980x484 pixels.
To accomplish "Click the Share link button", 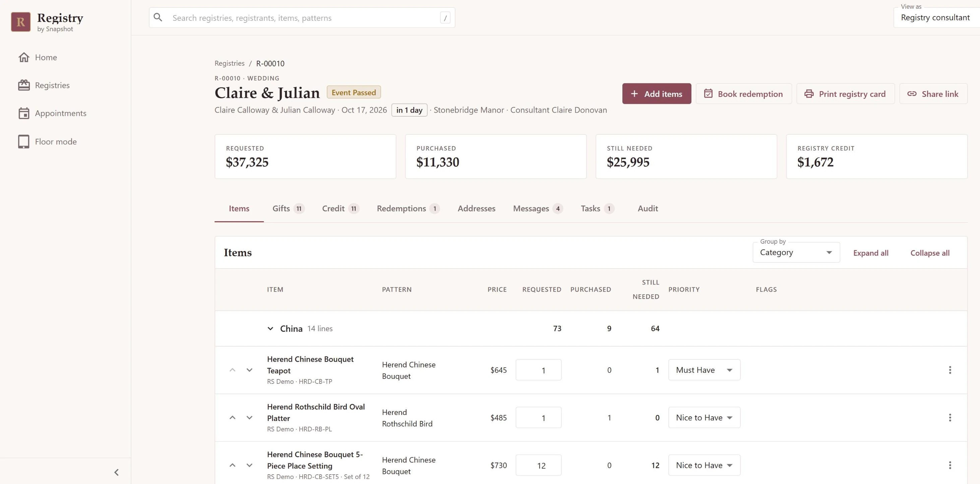I will click(x=933, y=94).
